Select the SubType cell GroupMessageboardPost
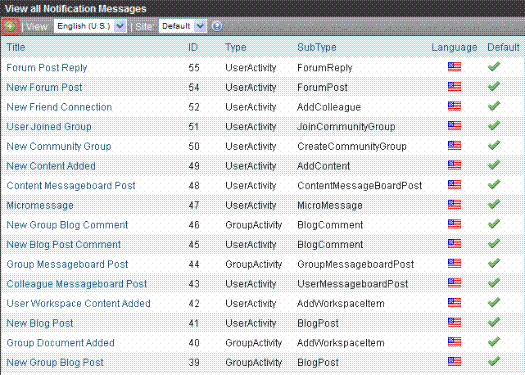525x375 pixels. pyautogui.click(x=356, y=264)
